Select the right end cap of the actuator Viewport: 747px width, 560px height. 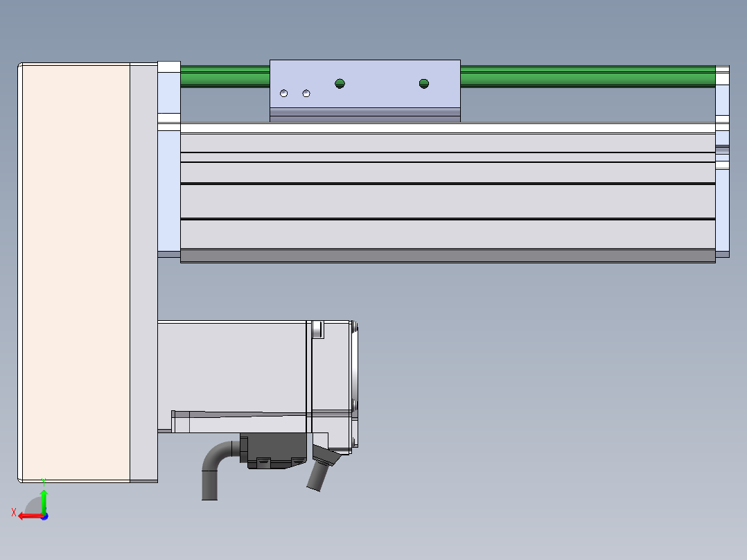tap(722, 162)
